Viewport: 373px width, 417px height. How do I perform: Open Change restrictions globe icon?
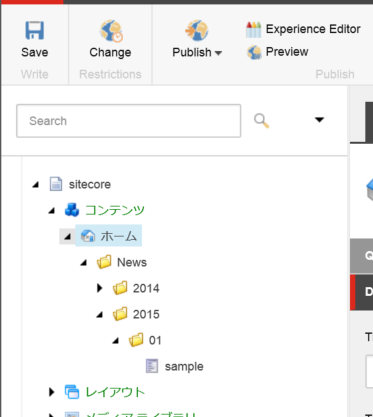(x=111, y=31)
